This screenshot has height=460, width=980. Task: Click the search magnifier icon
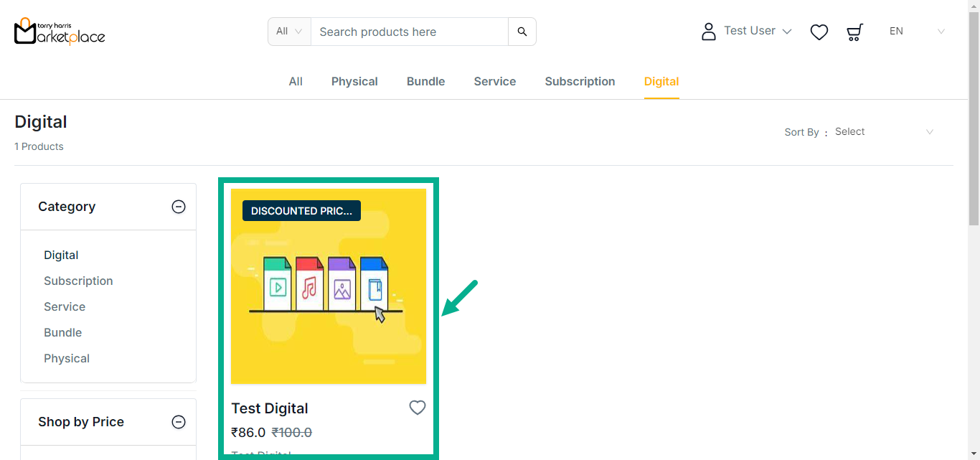[522, 32]
